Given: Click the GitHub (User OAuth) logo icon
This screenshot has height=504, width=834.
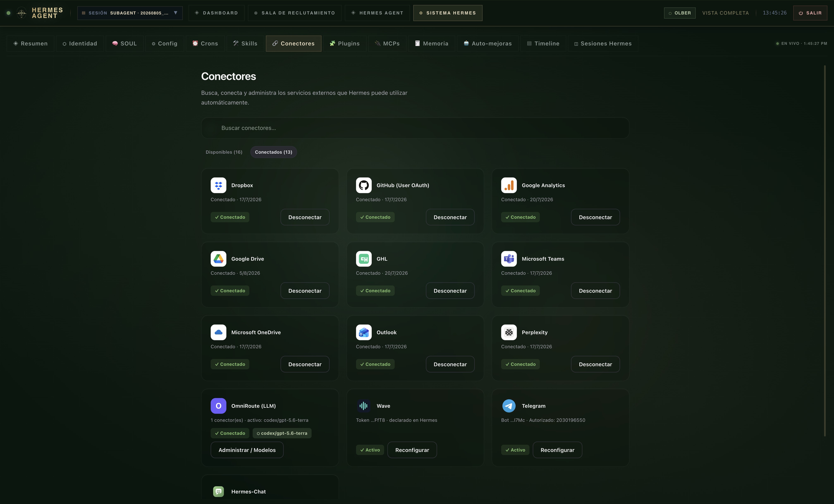Looking at the screenshot, I should 363,185.
